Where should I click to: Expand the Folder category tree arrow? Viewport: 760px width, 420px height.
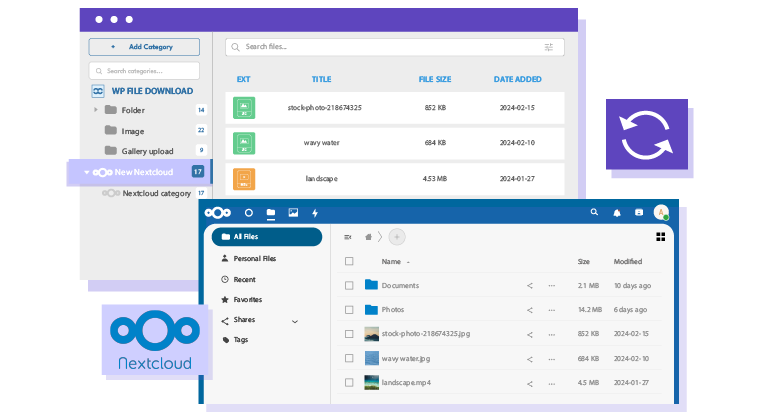coord(95,110)
